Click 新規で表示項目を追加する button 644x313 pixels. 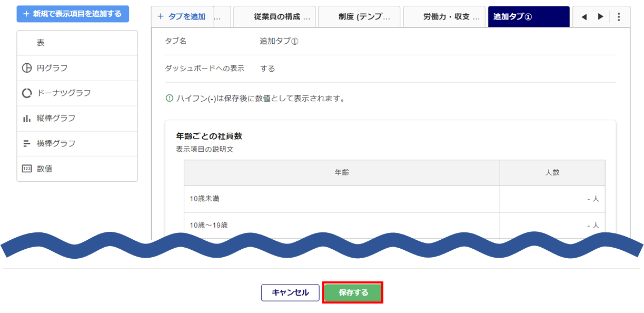tap(73, 14)
